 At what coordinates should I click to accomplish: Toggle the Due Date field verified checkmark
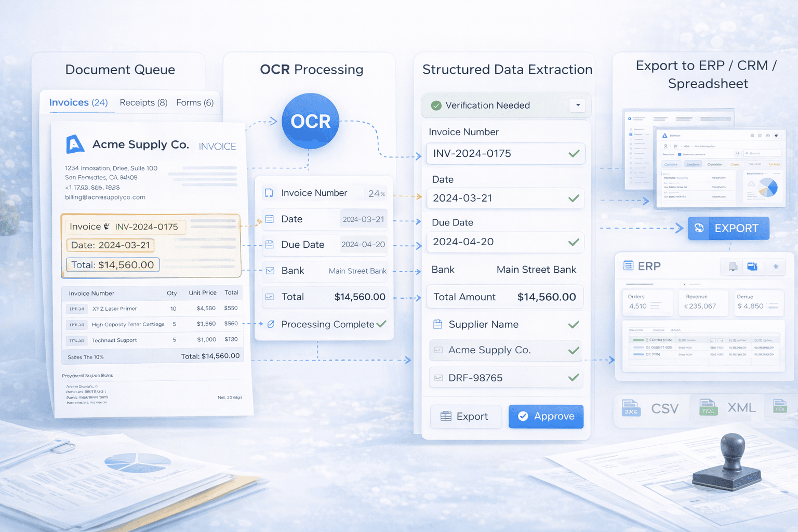click(574, 242)
